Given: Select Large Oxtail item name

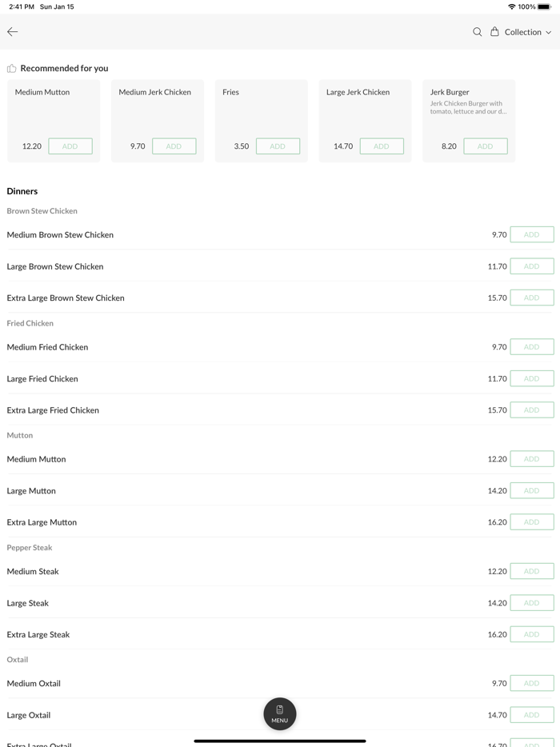Looking at the screenshot, I should [x=29, y=716].
